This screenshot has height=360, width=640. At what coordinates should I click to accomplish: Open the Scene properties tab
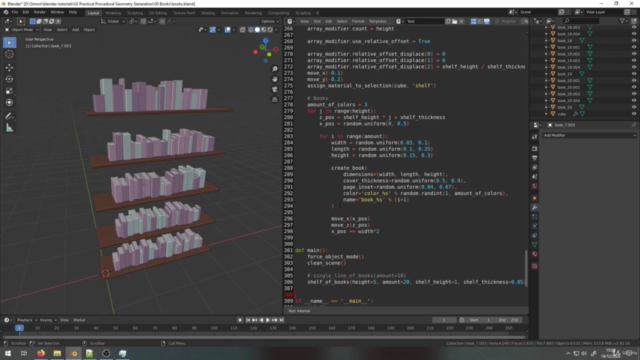pyautogui.click(x=535, y=177)
